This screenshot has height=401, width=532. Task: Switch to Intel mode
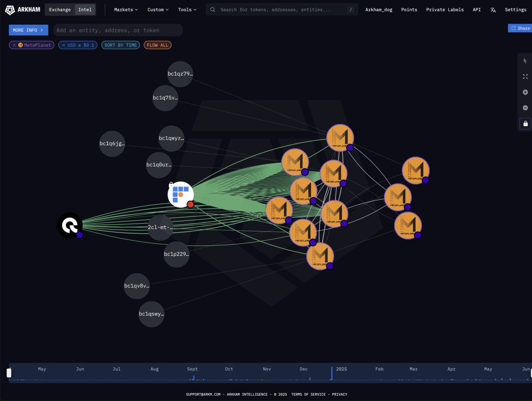coord(85,9)
